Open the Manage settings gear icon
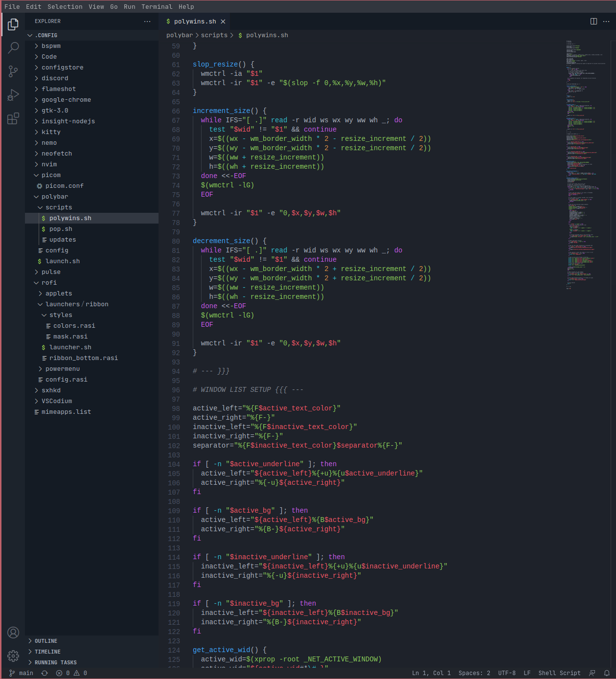616x679 pixels. pos(13,656)
